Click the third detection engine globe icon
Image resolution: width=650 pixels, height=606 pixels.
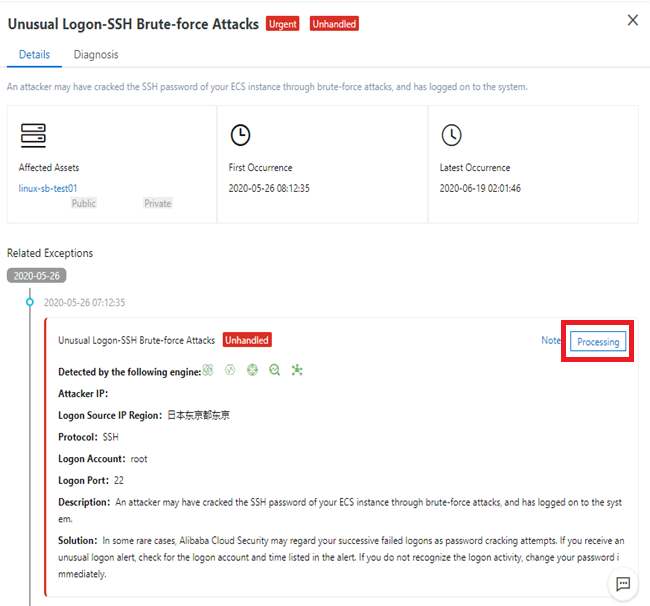point(252,370)
